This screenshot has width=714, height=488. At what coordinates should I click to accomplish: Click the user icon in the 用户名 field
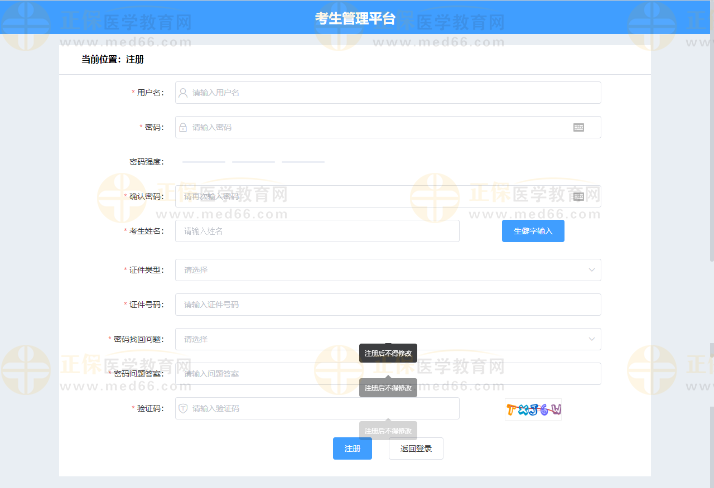click(x=183, y=92)
